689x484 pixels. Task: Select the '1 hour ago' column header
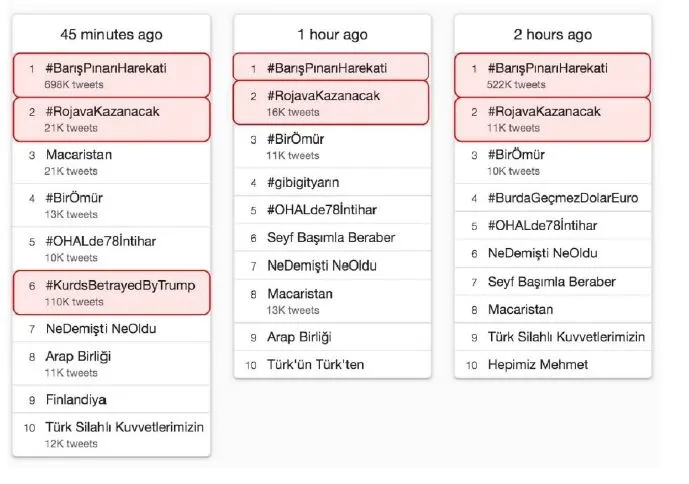coord(333,34)
